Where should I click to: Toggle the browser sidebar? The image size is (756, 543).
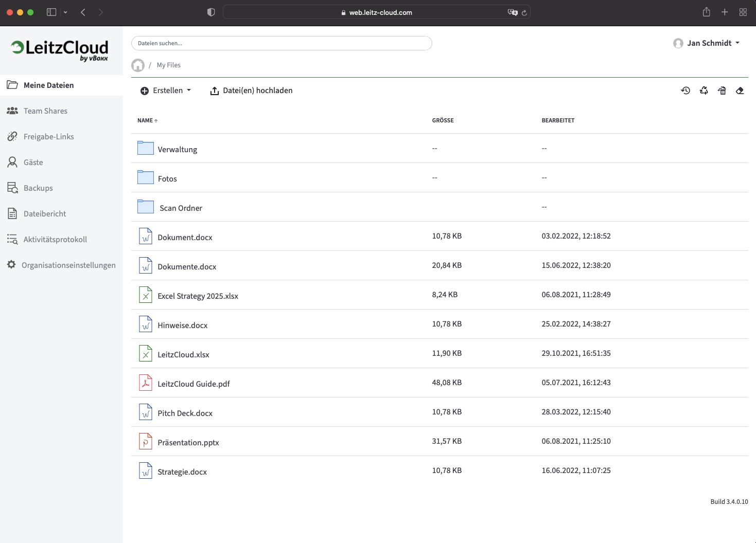51,12
